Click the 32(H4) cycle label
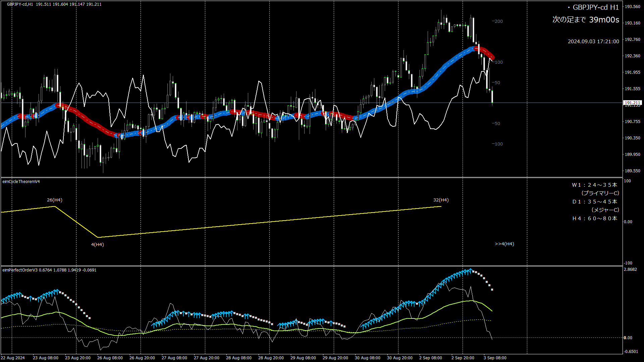The image size is (644, 362). tap(441, 200)
